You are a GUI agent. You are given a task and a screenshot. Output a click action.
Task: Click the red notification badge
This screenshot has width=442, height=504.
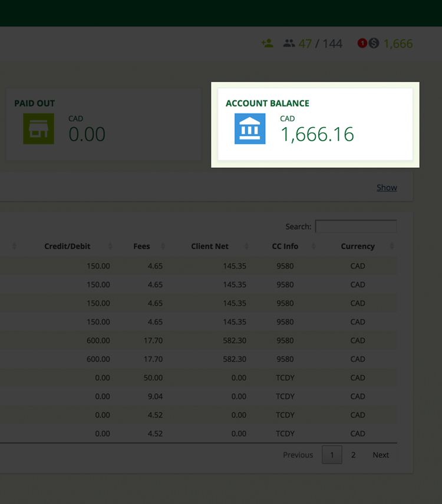click(x=362, y=43)
